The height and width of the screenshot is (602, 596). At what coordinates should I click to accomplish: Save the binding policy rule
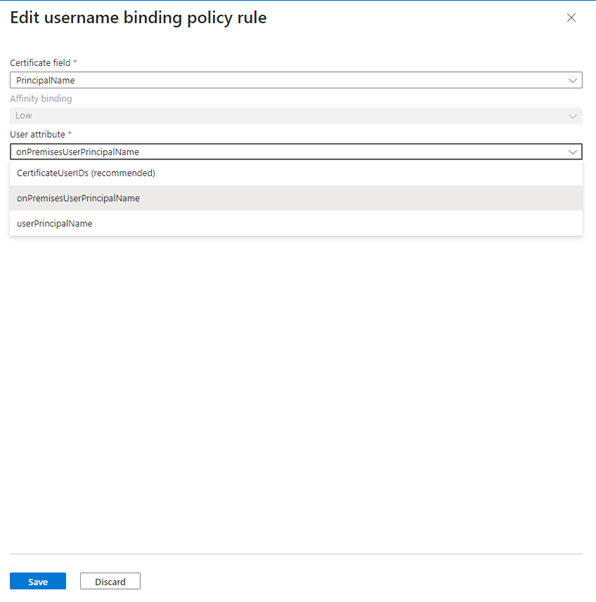(38, 581)
